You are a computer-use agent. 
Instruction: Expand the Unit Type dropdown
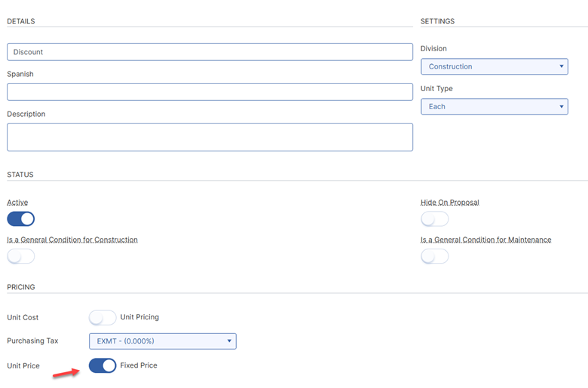tap(494, 106)
